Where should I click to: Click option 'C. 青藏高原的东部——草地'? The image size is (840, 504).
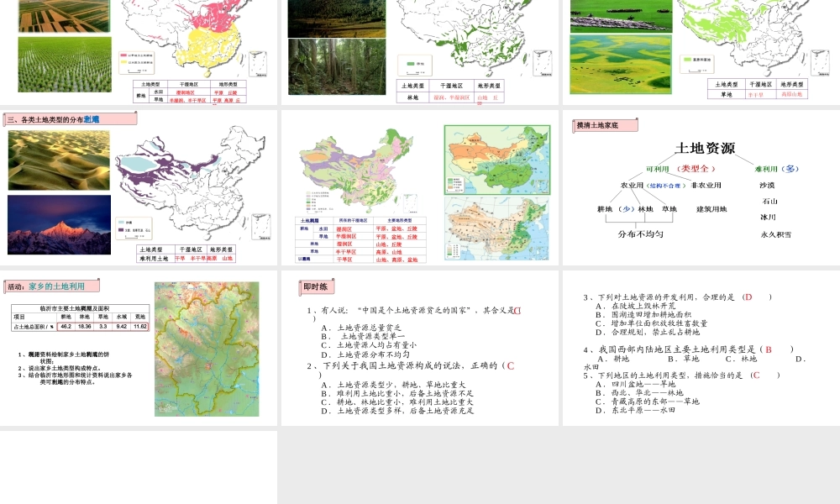click(648, 402)
